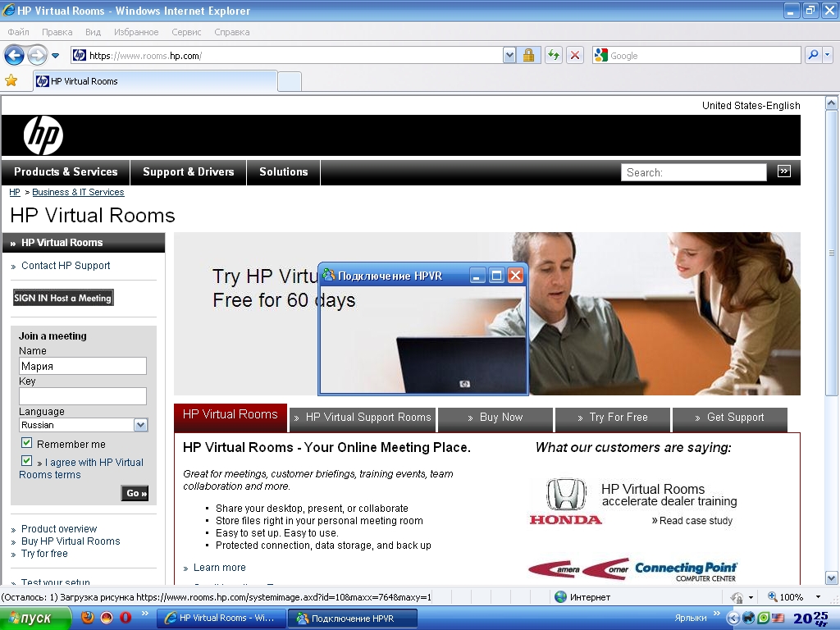
Task: Click the scrollbar down arrow
Action: coord(831,578)
